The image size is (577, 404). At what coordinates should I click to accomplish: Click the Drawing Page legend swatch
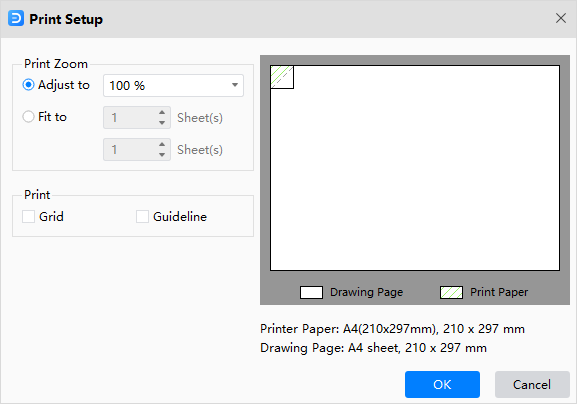click(x=311, y=293)
